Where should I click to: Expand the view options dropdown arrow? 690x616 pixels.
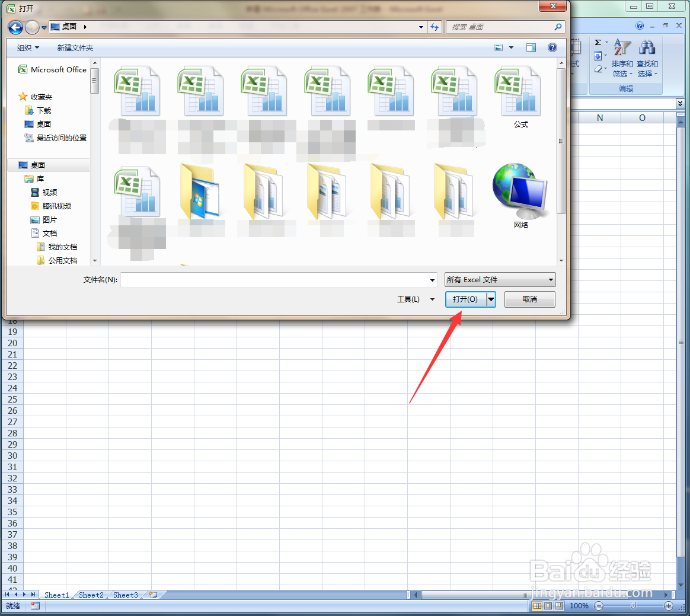point(511,47)
